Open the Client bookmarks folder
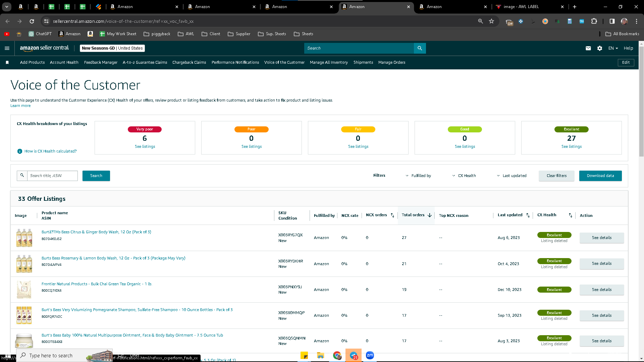644x362 pixels. 211,34
